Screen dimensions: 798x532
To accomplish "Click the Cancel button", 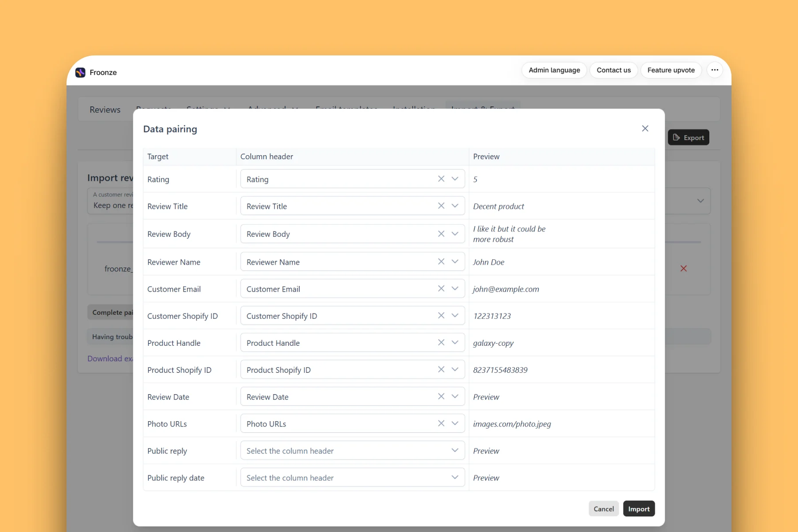I will tap(604, 509).
